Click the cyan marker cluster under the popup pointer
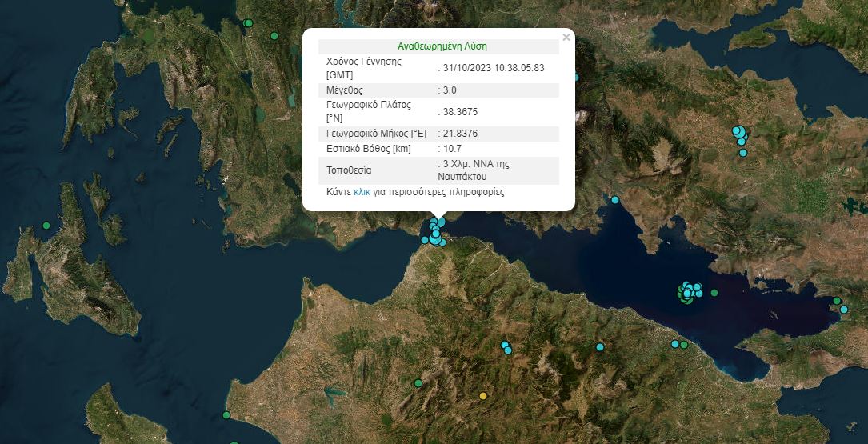This screenshot has height=444, width=868. (435, 233)
